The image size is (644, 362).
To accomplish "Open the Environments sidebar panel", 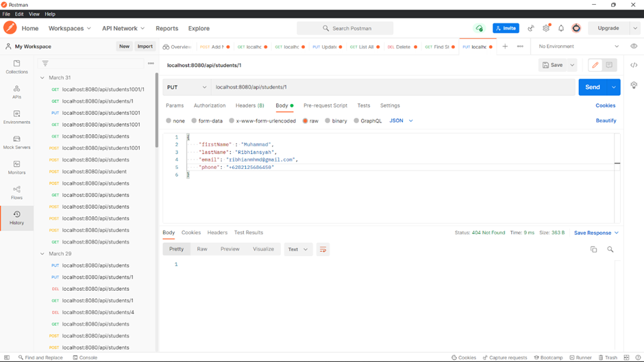I will point(16,117).
